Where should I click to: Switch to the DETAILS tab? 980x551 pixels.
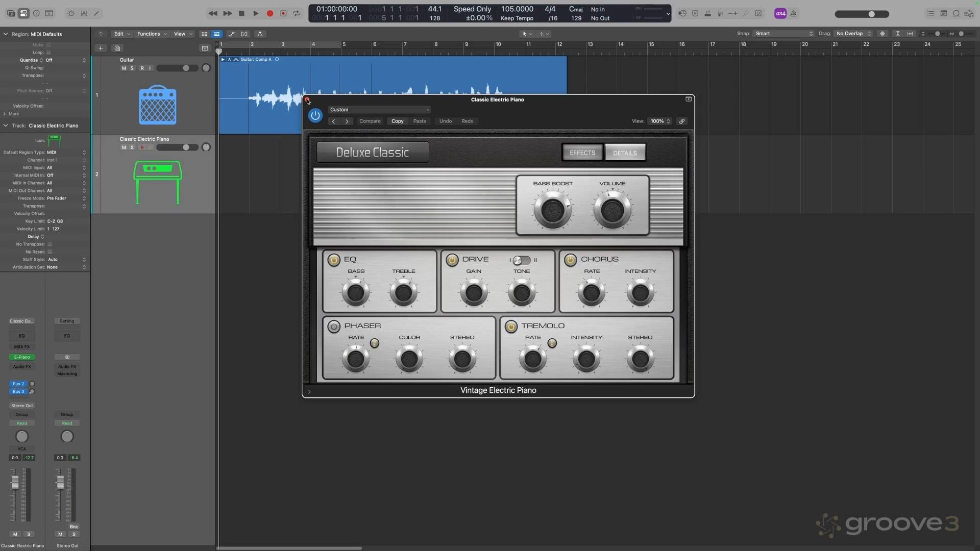pyautogui.click(x=625, y=153)
